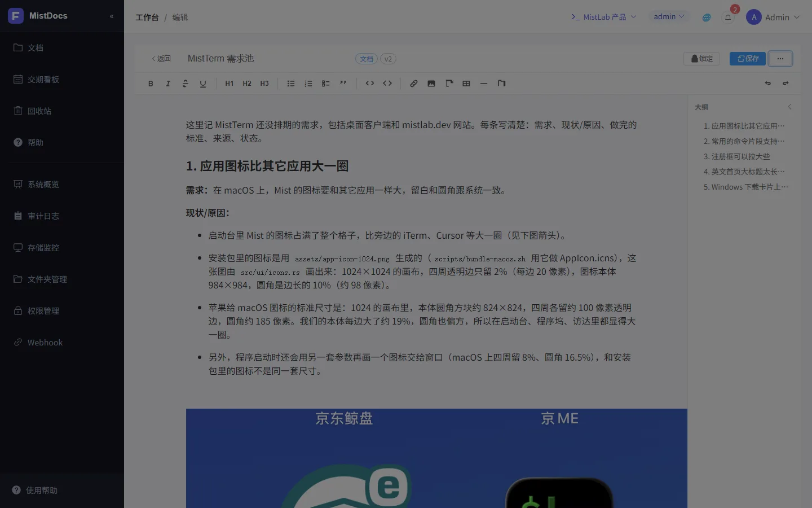Click the globe language icon
812x508 pixels.
707,17
